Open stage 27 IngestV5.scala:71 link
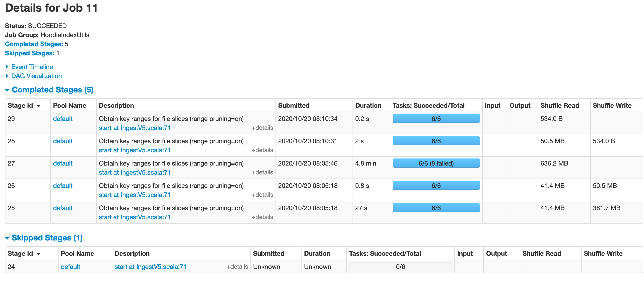Image resolution: width=644 pixels, height=291 pixels. 134,172
